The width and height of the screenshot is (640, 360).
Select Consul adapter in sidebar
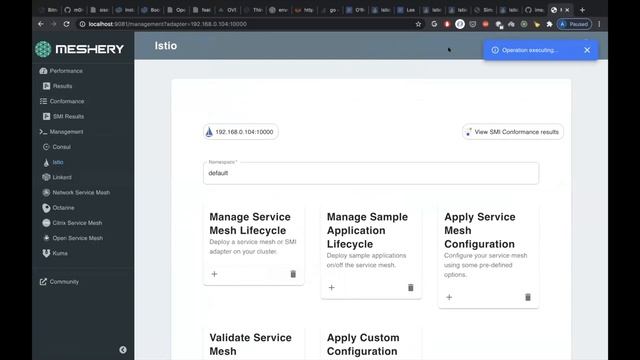(62, 147)
